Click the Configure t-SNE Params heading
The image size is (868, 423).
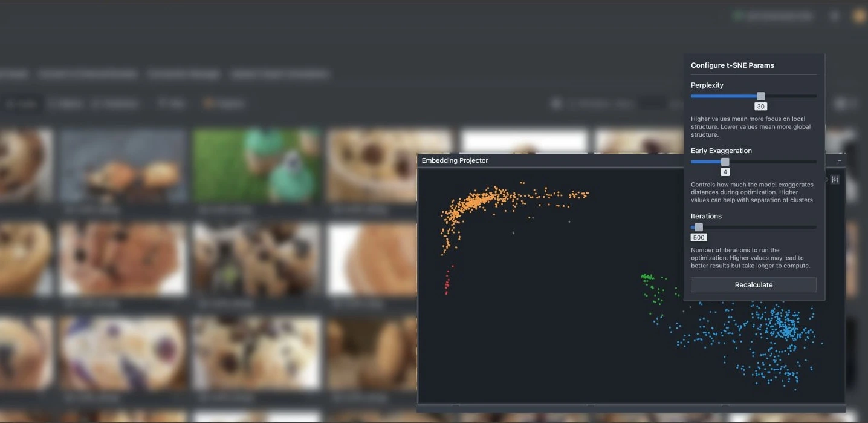click(x=733, y=65)
